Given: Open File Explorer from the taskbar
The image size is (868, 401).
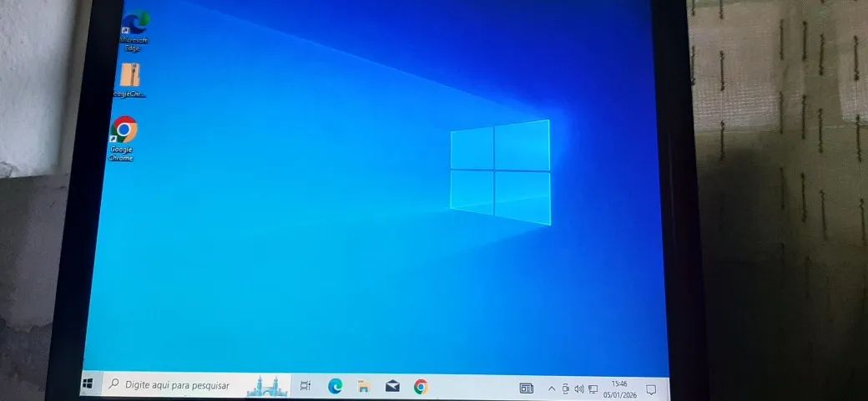Looking at the screenshot, I should click(x=364, y=386).
